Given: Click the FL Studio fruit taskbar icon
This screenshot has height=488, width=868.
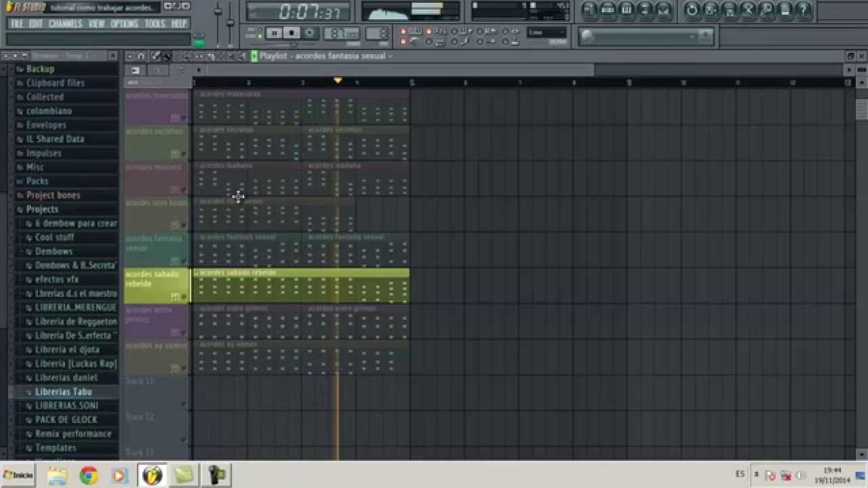Looking at the screenshot, I should [x=152, y=476].
